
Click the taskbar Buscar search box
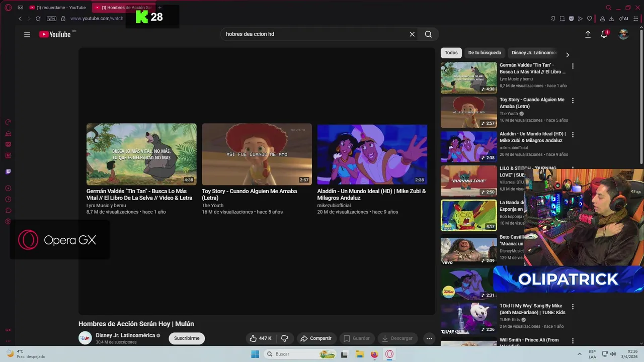tap(300, 354)
